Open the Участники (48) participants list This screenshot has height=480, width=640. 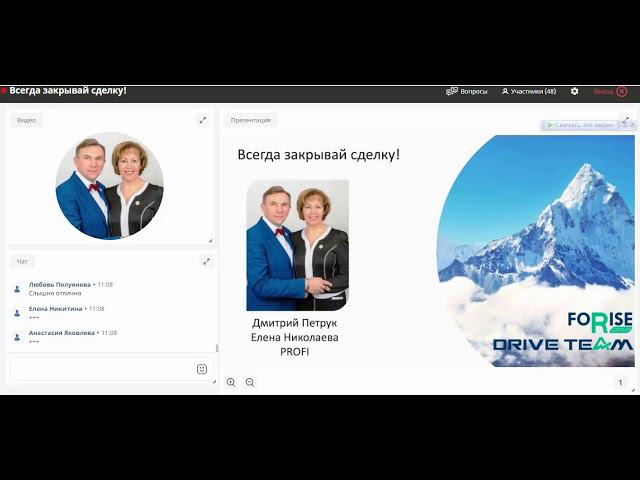(x=529, y=91)
